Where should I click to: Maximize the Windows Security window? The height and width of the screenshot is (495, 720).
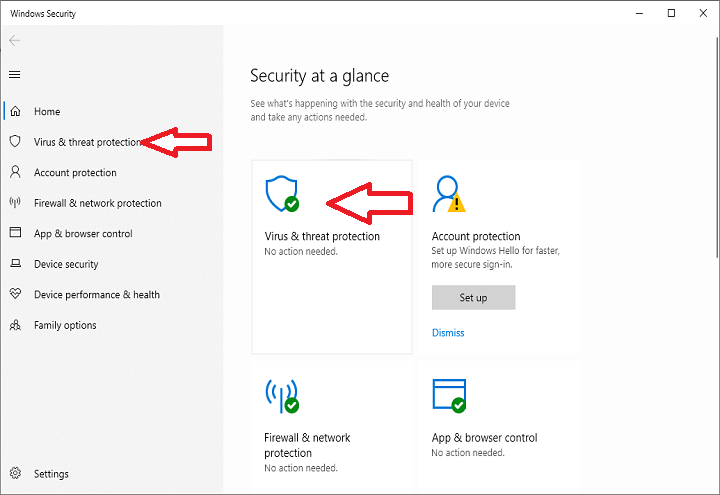pyautogui.click(x=671, y=14)
